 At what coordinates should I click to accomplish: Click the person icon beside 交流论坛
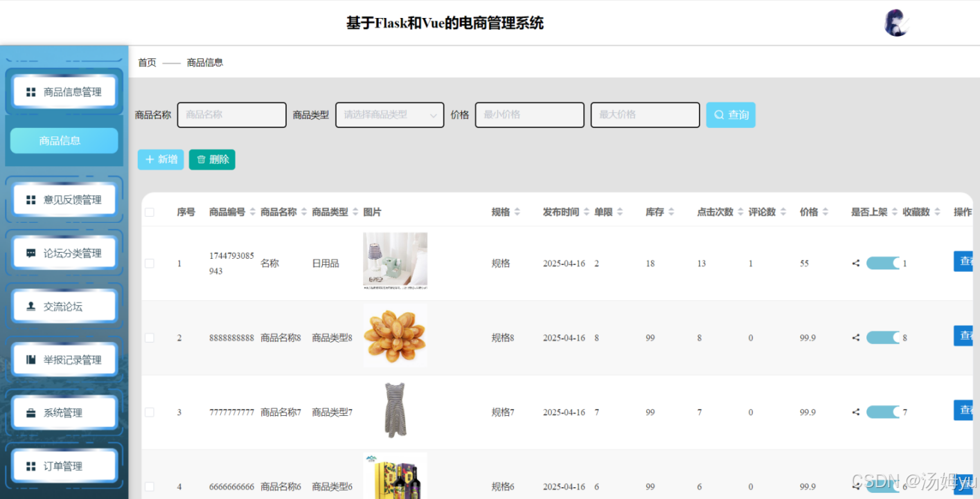pyautogui.click(x=30, y=307)
